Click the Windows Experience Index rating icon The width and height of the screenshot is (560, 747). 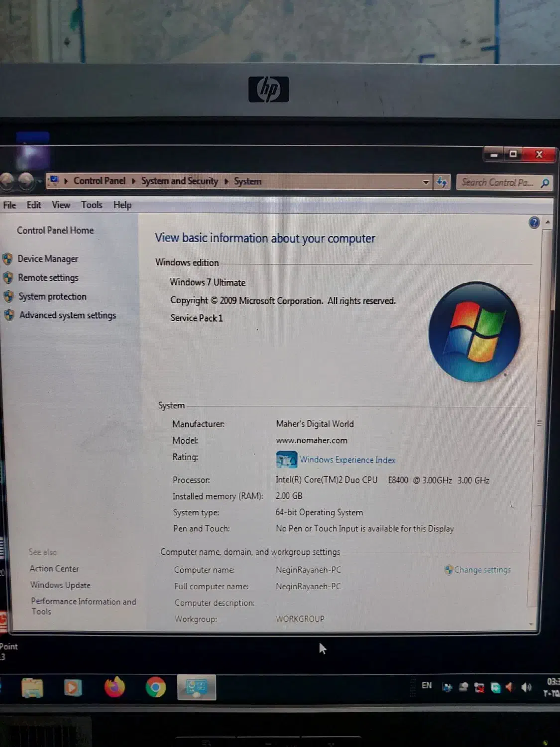pyautogui.click(x=286, y=460)
